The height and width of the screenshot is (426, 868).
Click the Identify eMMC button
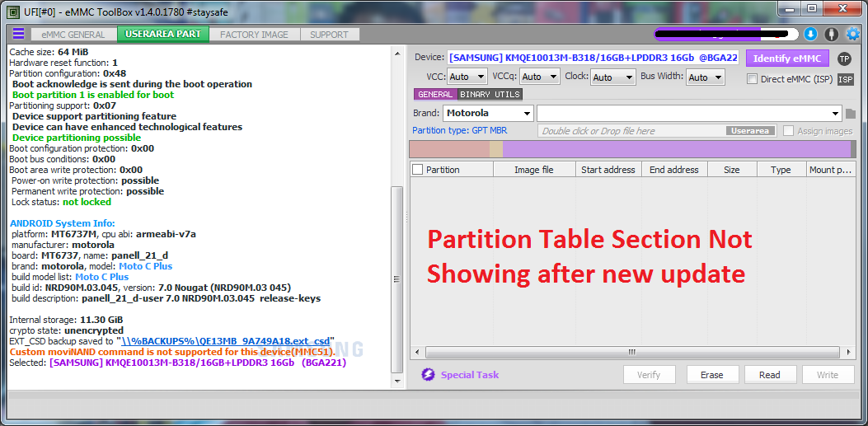(x=786, y=58)
